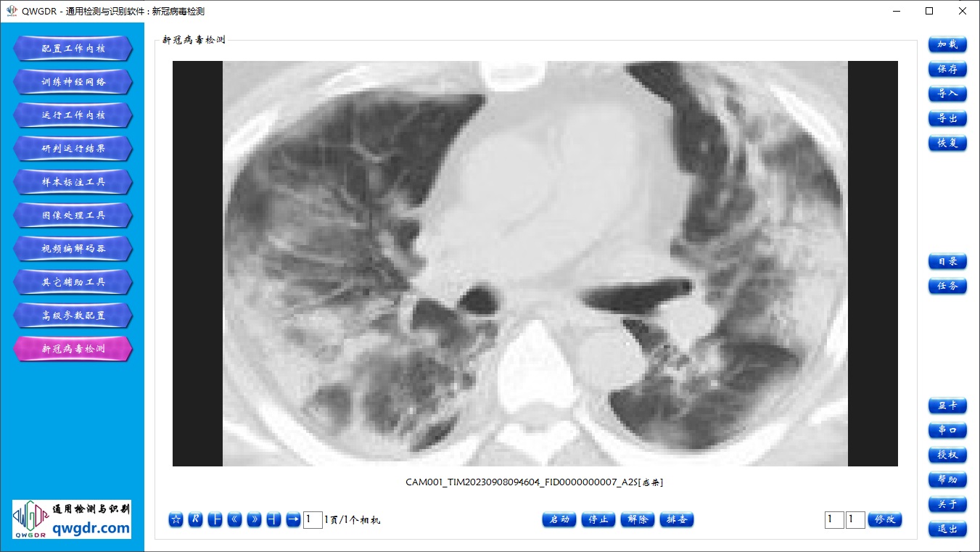This screenshot has width=980, height=552.
Task: Click the lung CT scan image
Action: pyautogui.click(x=535, y=263)
